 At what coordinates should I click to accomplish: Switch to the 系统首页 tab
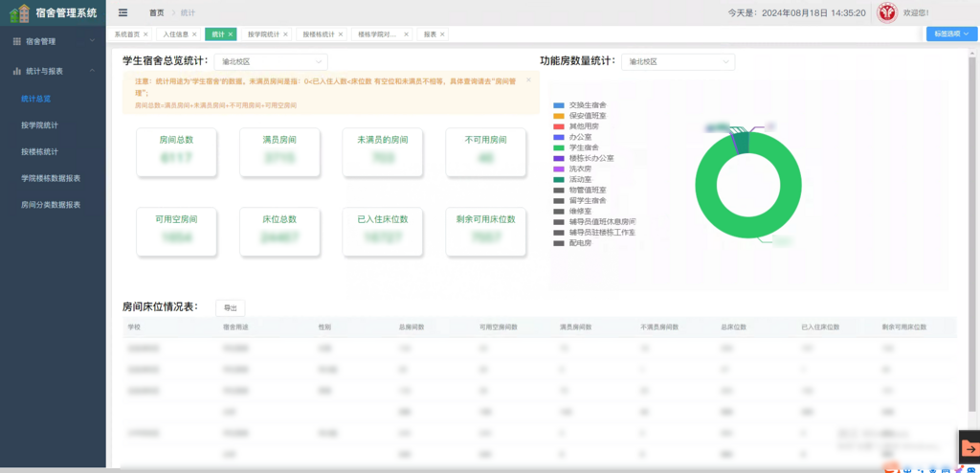pos(130,34)
